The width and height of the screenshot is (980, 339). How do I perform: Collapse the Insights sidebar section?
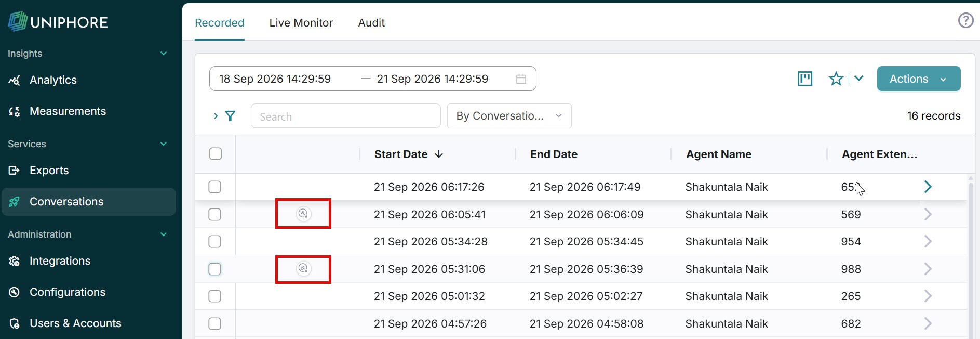[x=164, y=53]
